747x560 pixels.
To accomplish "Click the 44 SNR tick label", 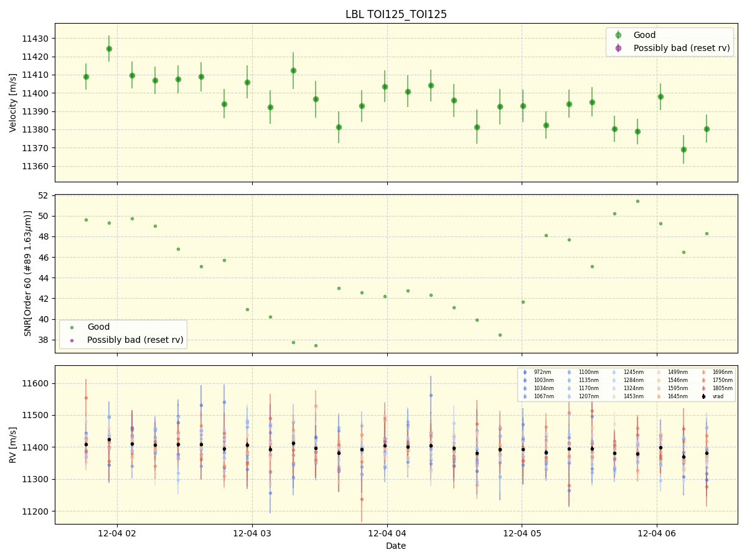I will click(44, 278).
